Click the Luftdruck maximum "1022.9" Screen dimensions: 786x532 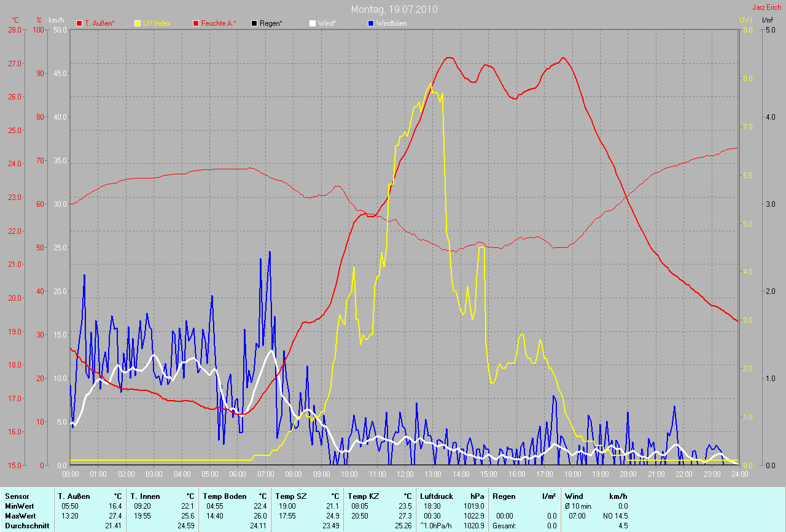click(474, 516)
